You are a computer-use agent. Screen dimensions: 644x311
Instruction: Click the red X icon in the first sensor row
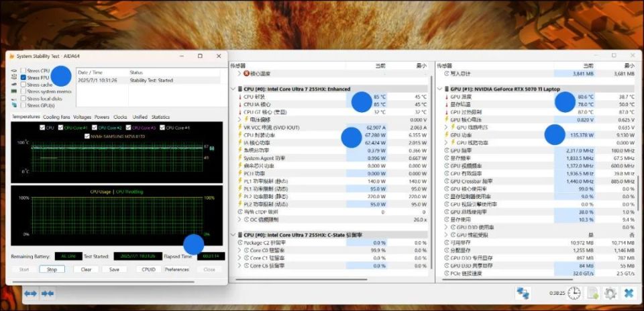246,74
